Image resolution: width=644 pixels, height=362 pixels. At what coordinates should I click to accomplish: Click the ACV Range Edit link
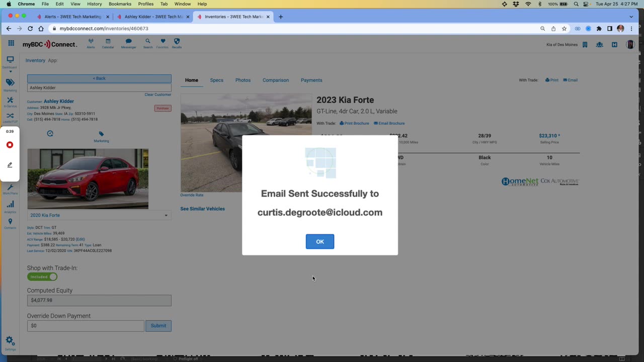[80, 239]
